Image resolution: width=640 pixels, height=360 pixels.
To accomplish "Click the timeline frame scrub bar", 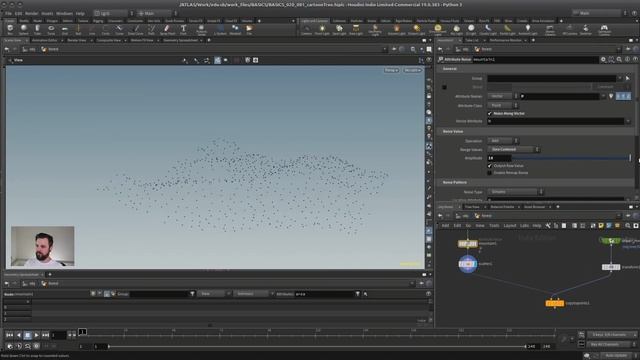I will pyautogui.click(x=318, y=334).
